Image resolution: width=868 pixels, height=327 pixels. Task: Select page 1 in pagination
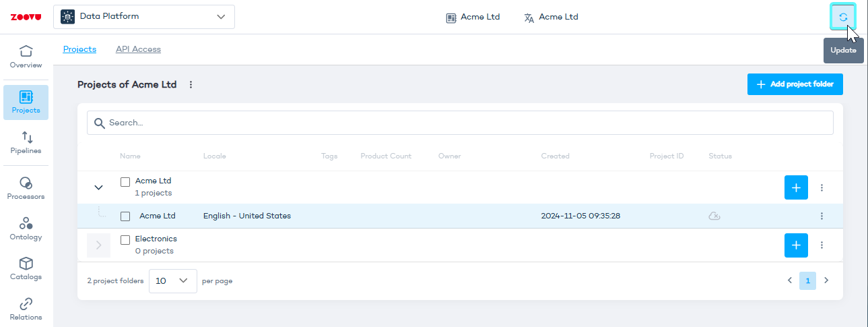pos(807,280)
